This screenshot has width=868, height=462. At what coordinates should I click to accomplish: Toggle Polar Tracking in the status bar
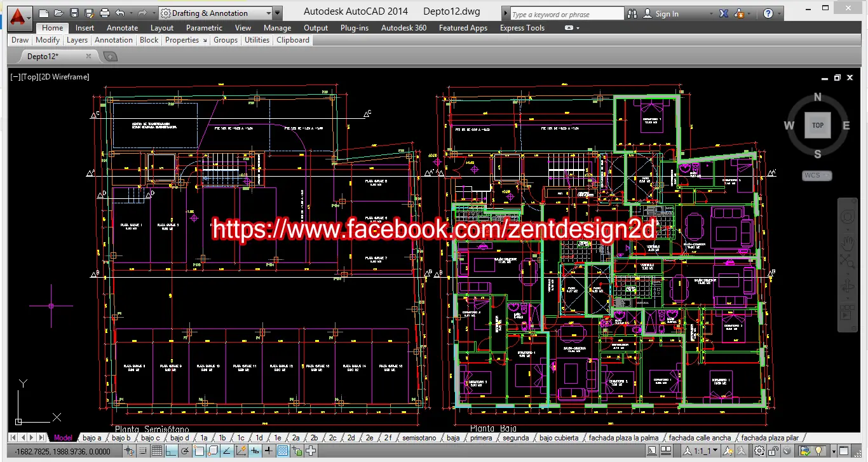click(x=184, y=451)
